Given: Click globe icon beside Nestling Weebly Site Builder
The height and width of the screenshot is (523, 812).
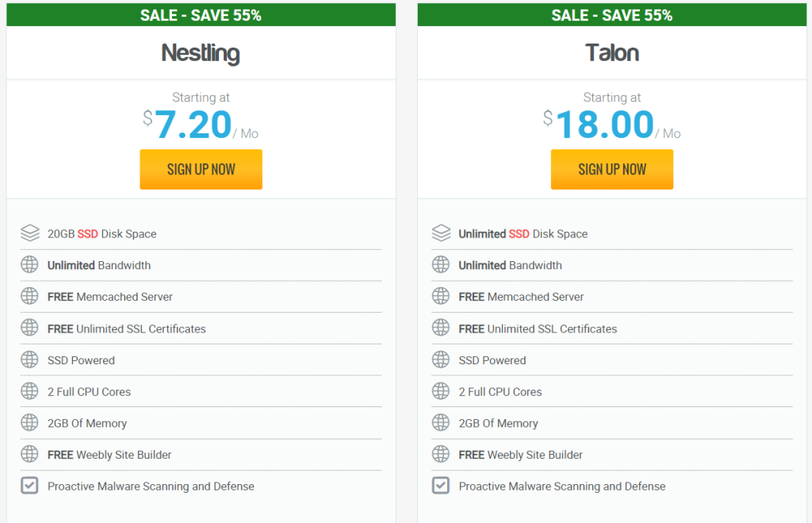Looking at the screenshot, I should point(29,455).
